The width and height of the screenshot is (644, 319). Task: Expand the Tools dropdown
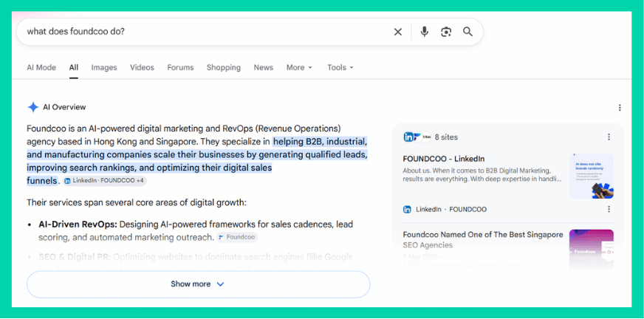(340, 67)
